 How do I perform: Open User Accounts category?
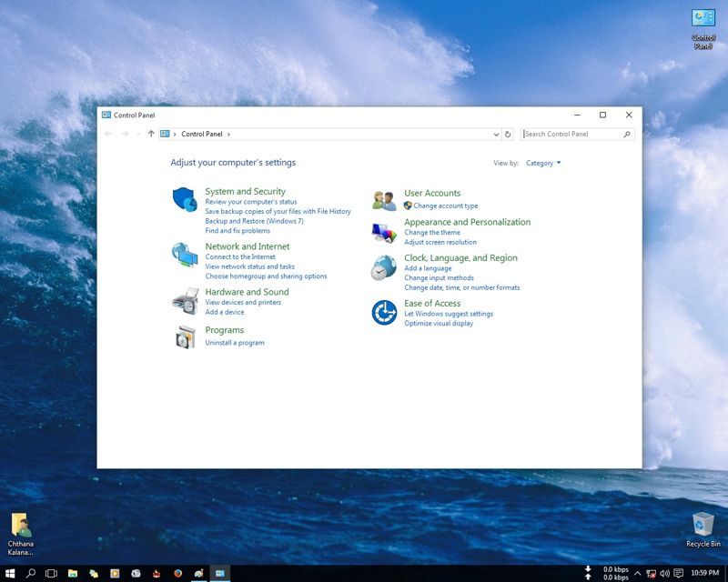click(x=432, y=193)
